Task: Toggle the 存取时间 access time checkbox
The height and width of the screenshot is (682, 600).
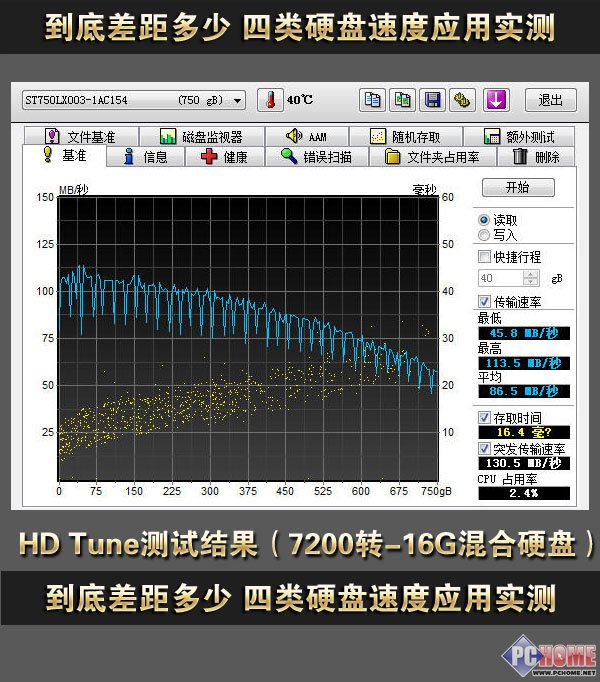Action: click(x=484, y=418)
